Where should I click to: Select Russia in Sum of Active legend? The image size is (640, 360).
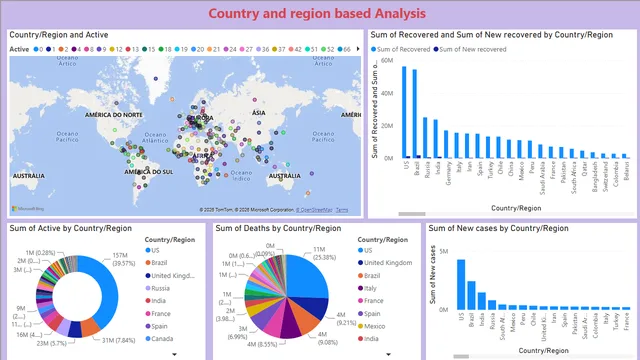pyautogui.click(x=158, y=288)
